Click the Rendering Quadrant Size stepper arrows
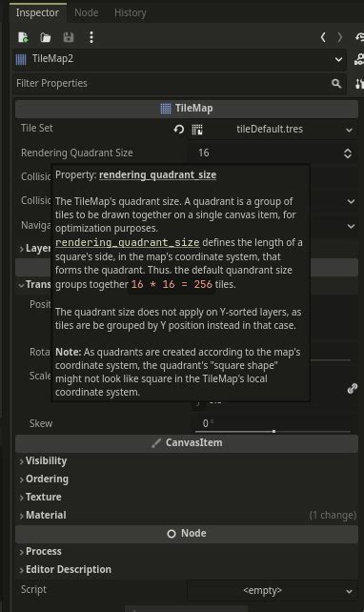364x612 pixels. pos(348,153)
